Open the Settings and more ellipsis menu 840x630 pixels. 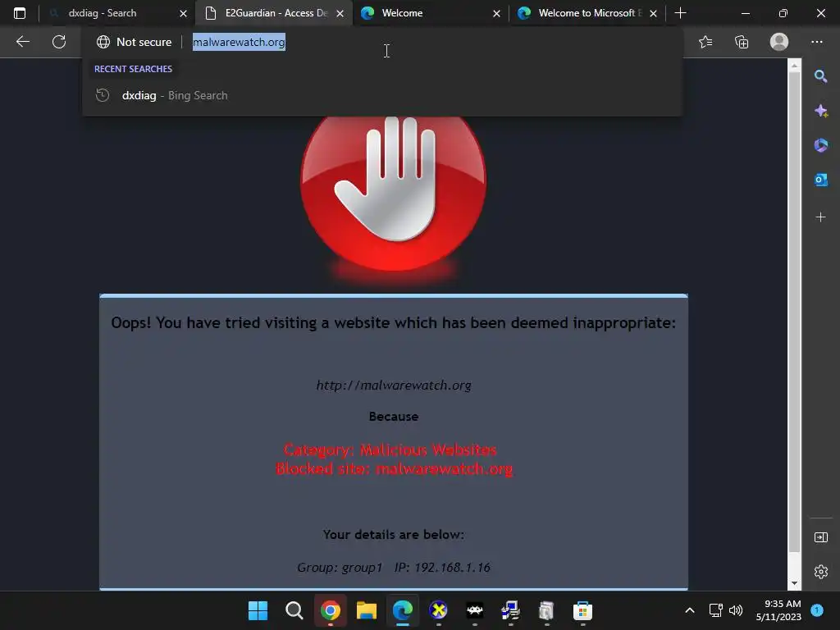[817, 42]
